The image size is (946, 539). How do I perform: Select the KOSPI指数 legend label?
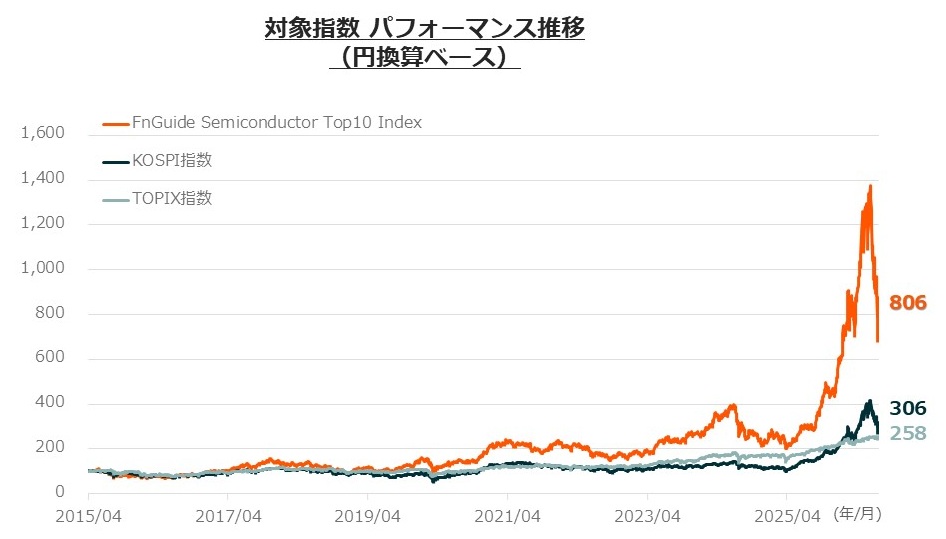coord(172,160)
